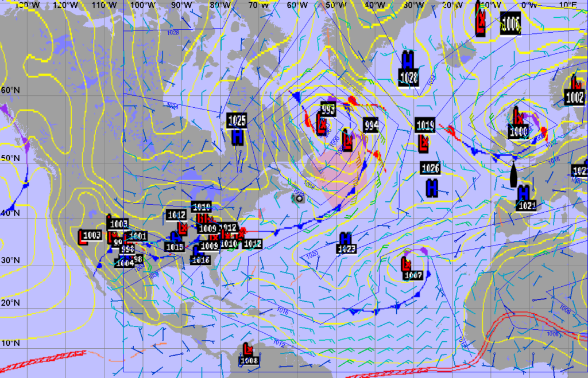Click the 1028 high pressure H symbol
The image size is (588, 378).
(x=408, y=60)
